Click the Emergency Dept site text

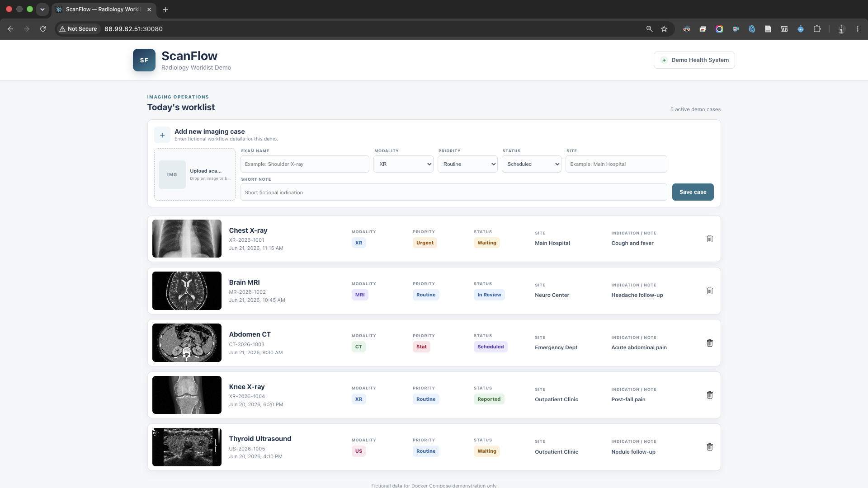pyautogui.click(x=556, y=347)
